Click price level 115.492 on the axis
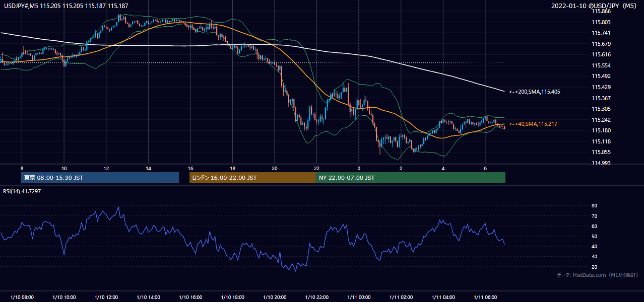This screenshot has height=302, width=644. click(x=601, y=77)
